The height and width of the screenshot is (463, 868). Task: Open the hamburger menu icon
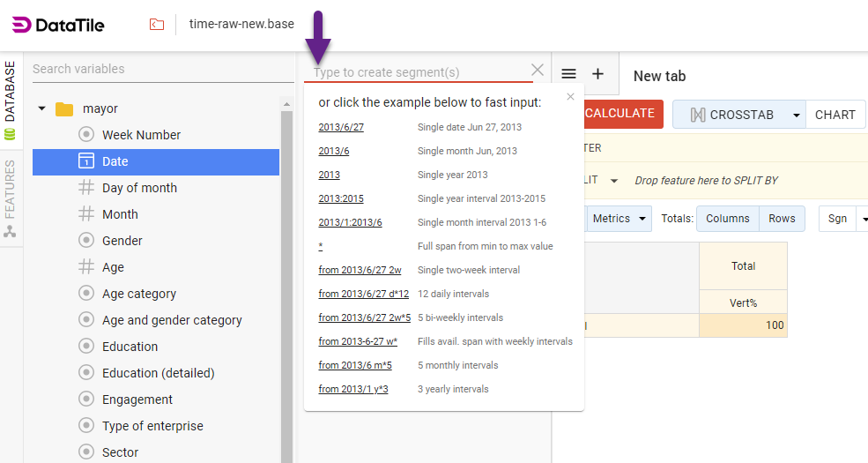[x=569, y=75]
